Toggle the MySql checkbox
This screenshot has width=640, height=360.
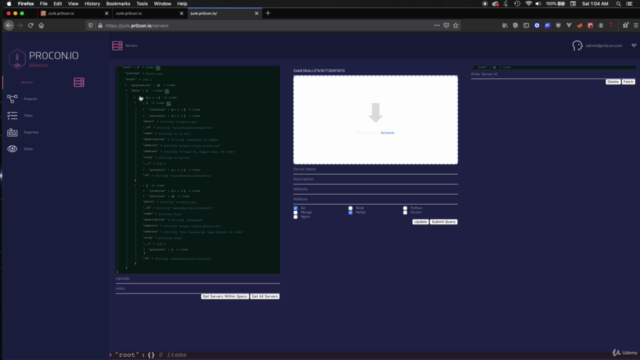click(350, 212)
